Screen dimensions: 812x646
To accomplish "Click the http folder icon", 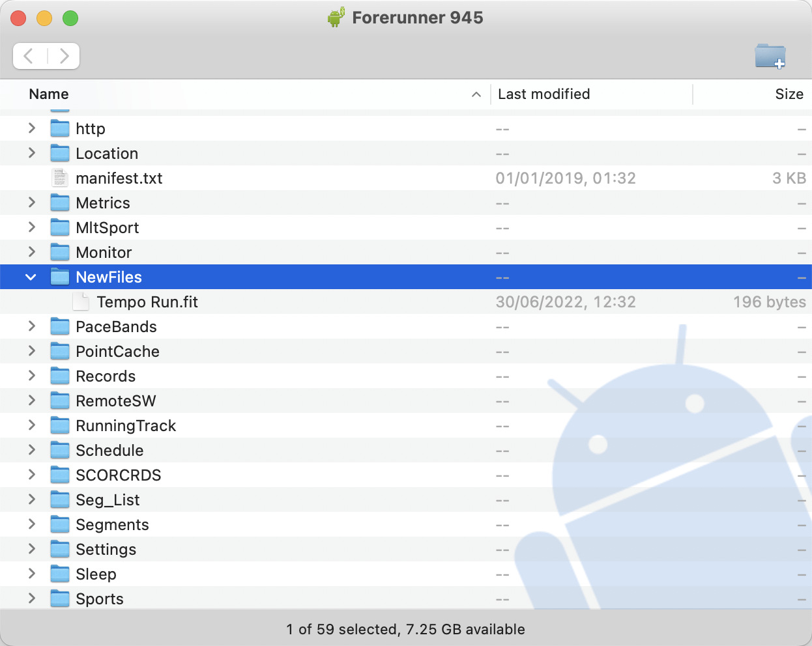I will click(x=60, y=128).
